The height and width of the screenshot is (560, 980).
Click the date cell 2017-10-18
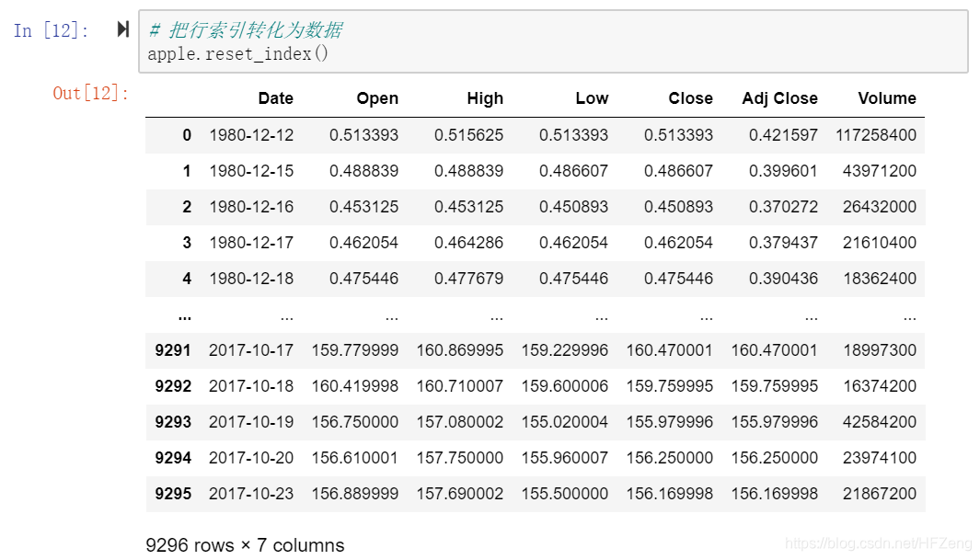coord(251,386)
